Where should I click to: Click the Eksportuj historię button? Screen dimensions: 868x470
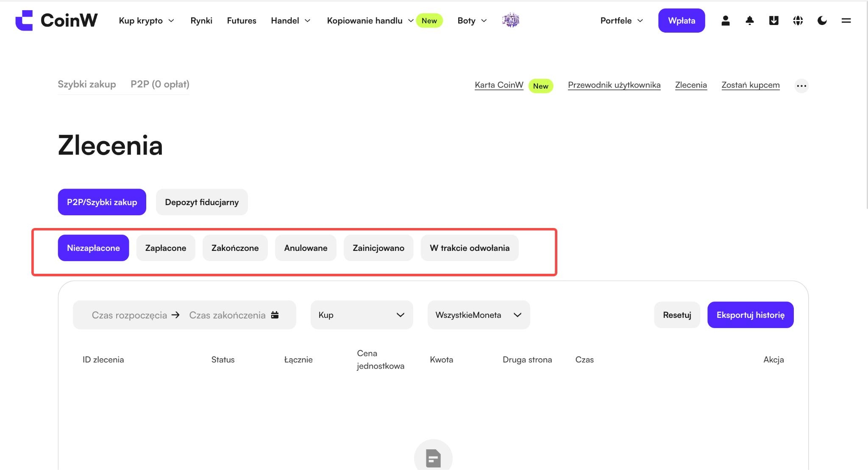tap(751, 315)
